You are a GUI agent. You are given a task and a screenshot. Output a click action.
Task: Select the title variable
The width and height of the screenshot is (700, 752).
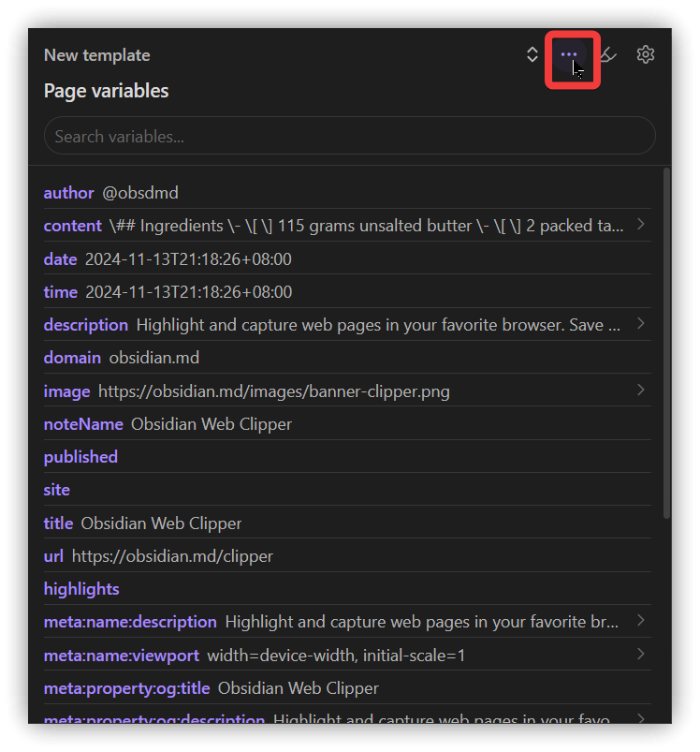58,523
